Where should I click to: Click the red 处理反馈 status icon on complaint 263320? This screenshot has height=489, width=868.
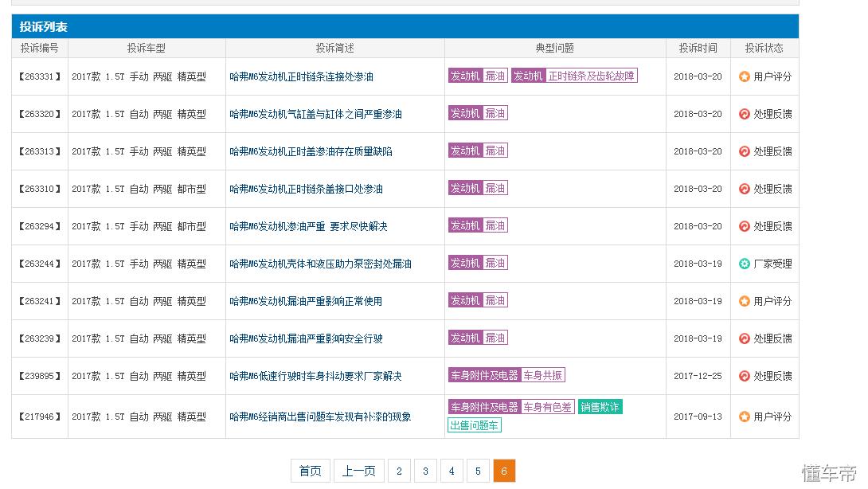click(x=743, y=113)
